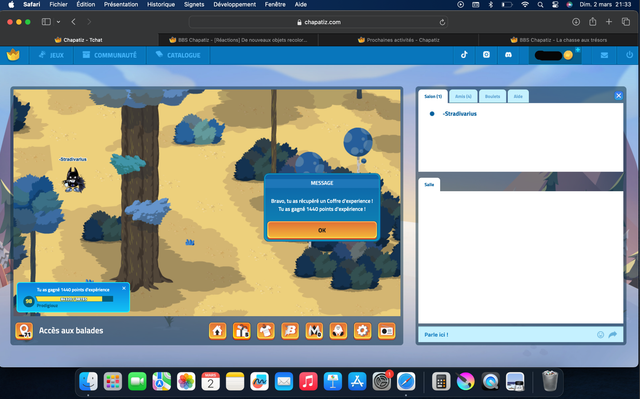Screen dimensions: 640x399
Task: Open the Discord link icon
Action: tap(508, 55)
